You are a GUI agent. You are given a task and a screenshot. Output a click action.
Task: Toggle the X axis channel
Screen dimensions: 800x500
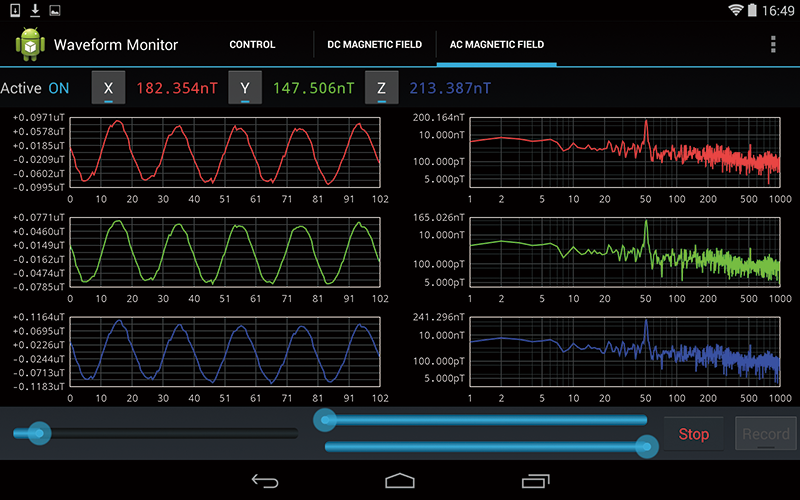click(x=108, y=88)
